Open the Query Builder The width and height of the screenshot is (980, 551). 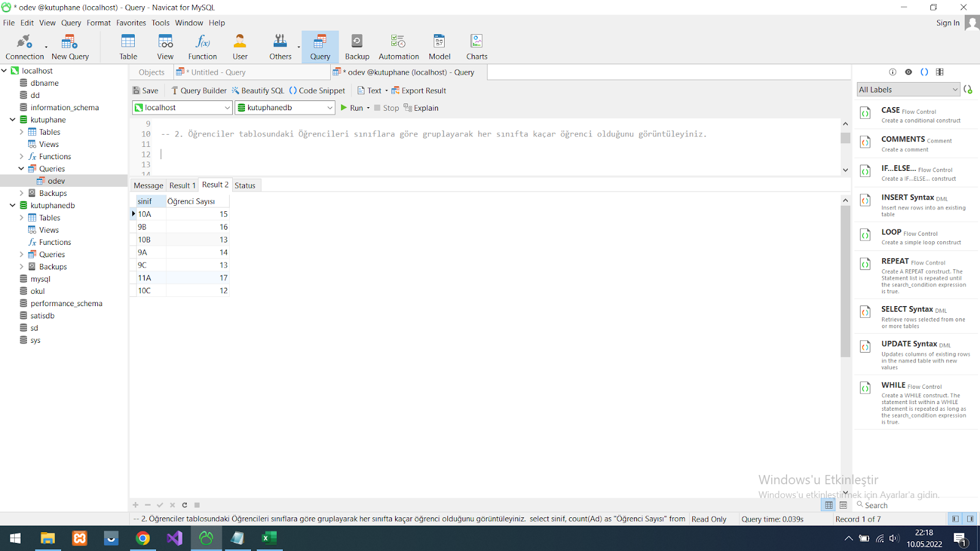point(198,91)
